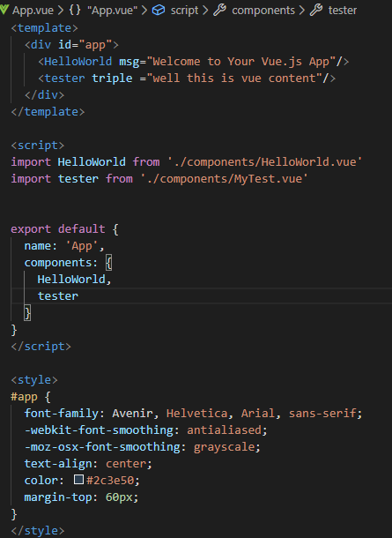This screenshot has width=392, height=538.
Task: Click the cube icon beside script breadcrumb
Action: (159, 11)
